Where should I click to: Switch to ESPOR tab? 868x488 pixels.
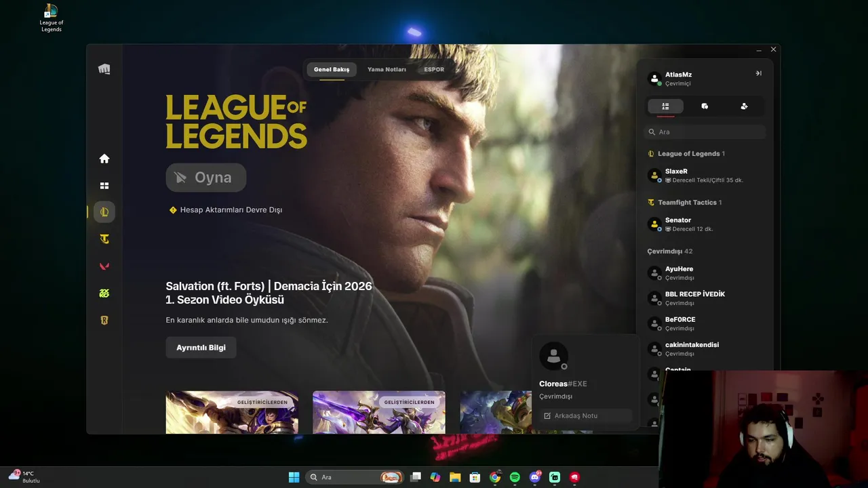pos(434,69)
